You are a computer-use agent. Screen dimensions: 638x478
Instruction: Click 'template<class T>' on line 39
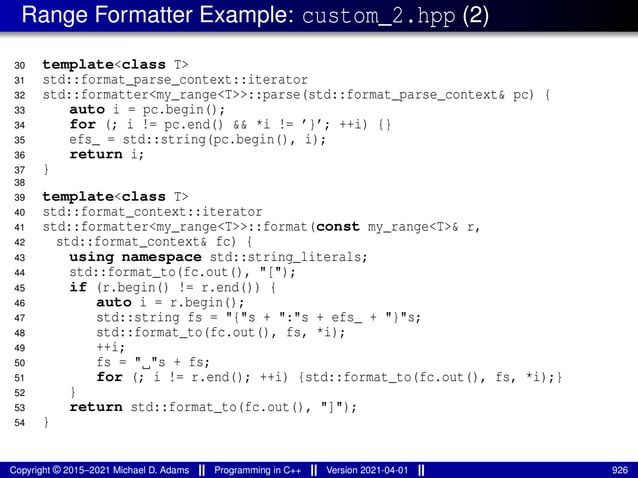116,197
